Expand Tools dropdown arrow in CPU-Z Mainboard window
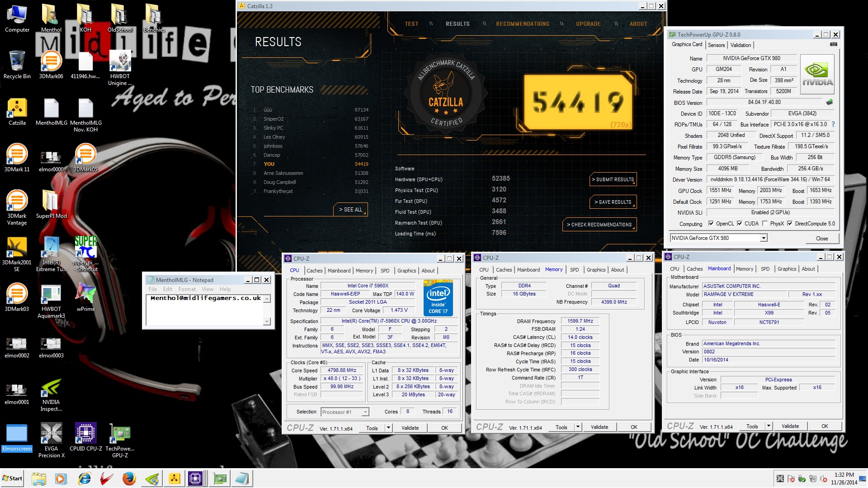Screen dimensions: 868x488 [x=769, y=426]
